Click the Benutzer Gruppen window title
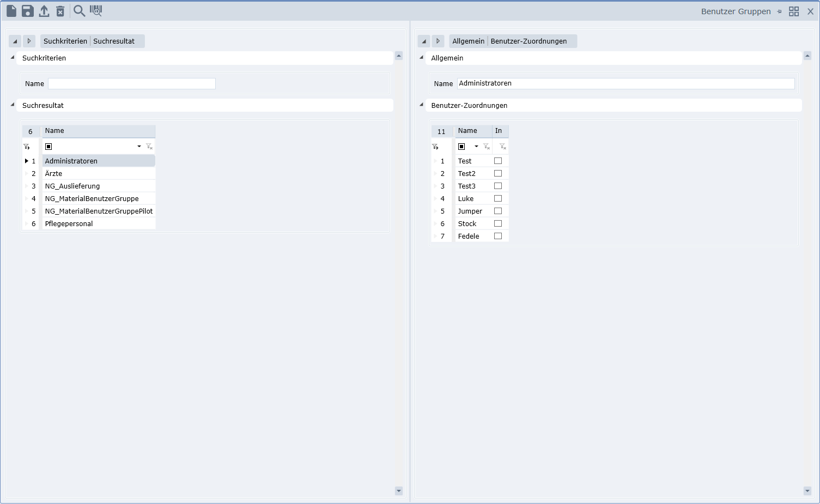This screenshot has width=820, height=504. [x=736, y=11]
